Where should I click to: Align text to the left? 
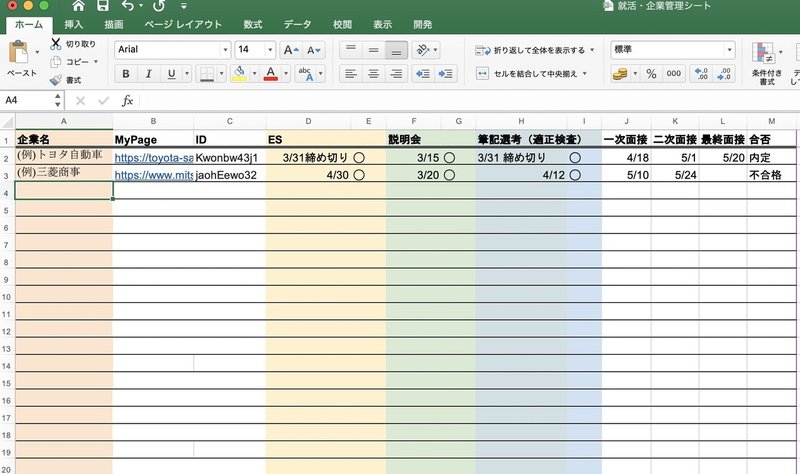click(x=351, y=74)
